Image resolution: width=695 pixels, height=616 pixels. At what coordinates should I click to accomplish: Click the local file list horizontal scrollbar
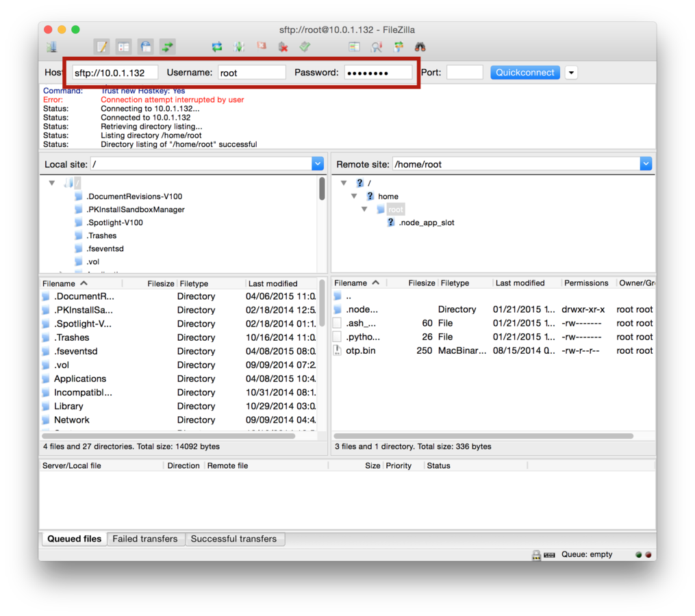(x=168, y=436)
